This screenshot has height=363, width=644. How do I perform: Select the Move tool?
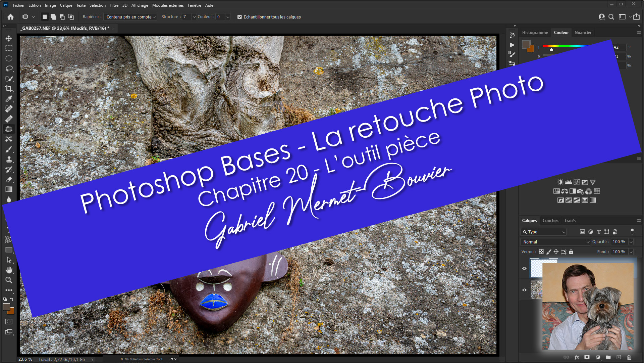tap(9, 38)
